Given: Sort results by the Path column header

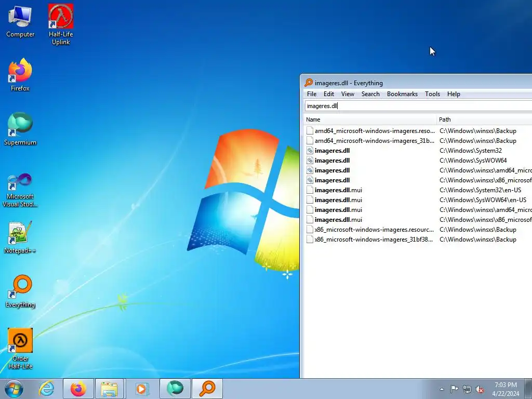Looking at the screenshot, I should (484, 119).
